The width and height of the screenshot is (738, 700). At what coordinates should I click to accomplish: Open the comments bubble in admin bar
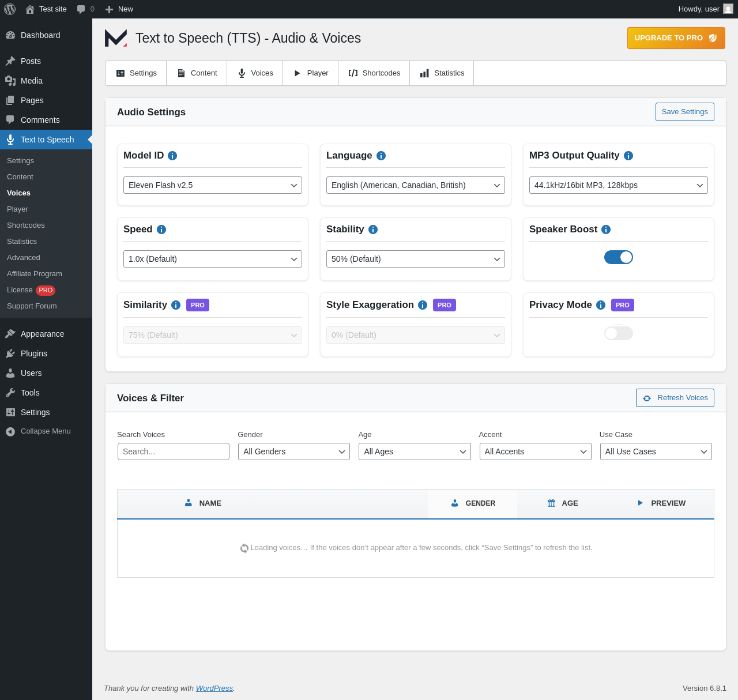pyautogui.click(x=81, y=9)
